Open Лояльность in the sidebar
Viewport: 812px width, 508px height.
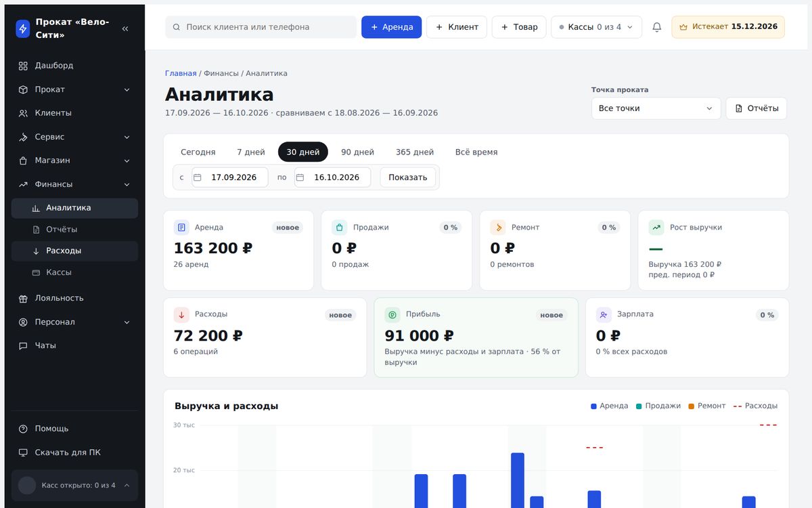pos(74,298)
